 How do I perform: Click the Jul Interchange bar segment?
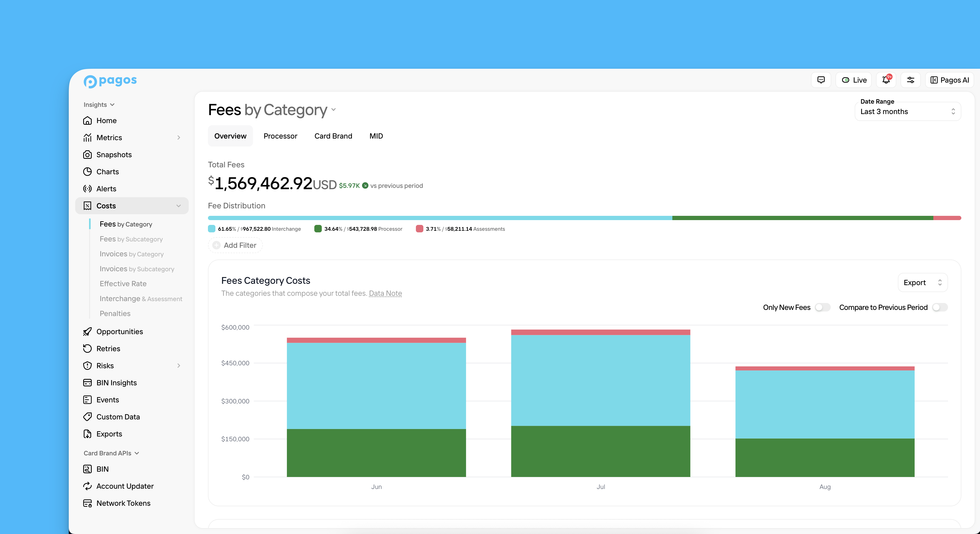600,380
